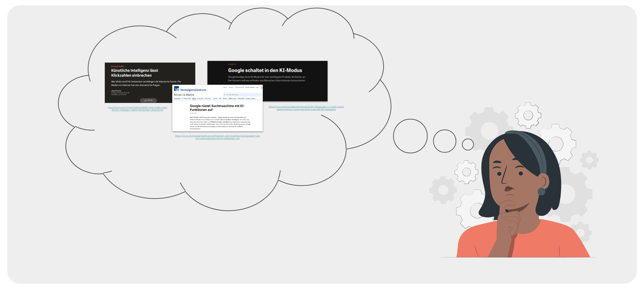Click the smallest thought bubble circle
Viewport: 644px width, 290px height.
click(x=468, y=144)
